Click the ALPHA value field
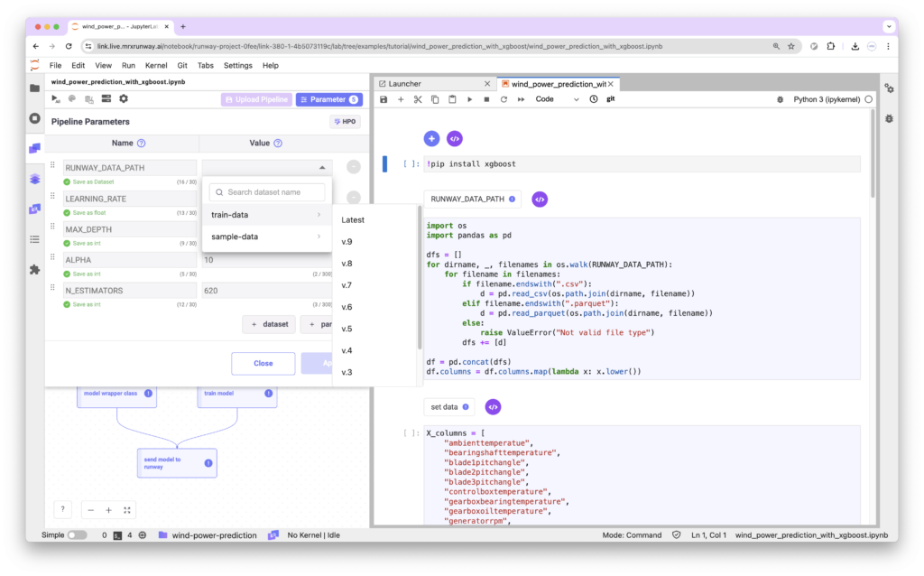The image size is (924, 576). coord(267,260)
